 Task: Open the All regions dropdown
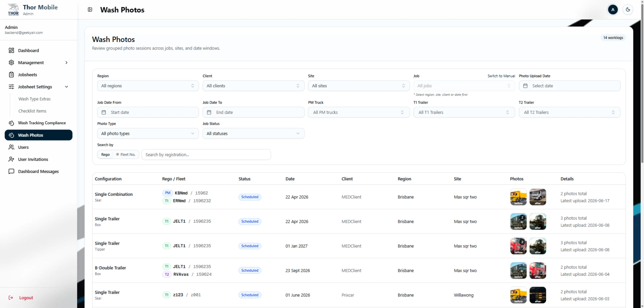tap(148, 86)
